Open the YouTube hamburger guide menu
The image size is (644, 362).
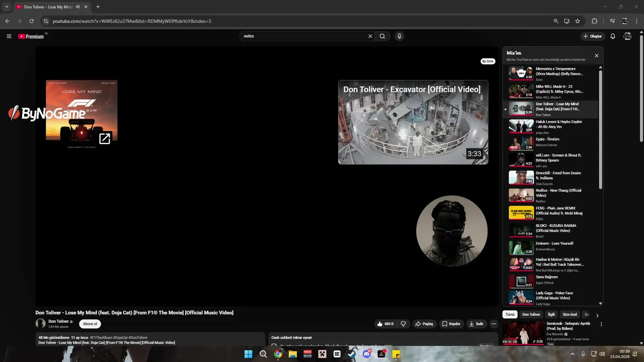click(9, 36)
